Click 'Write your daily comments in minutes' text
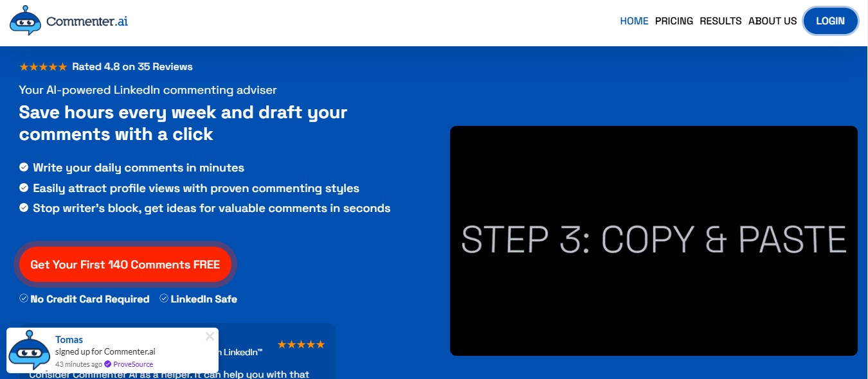This screenshot has width=868, height=379. pos(138,168)
